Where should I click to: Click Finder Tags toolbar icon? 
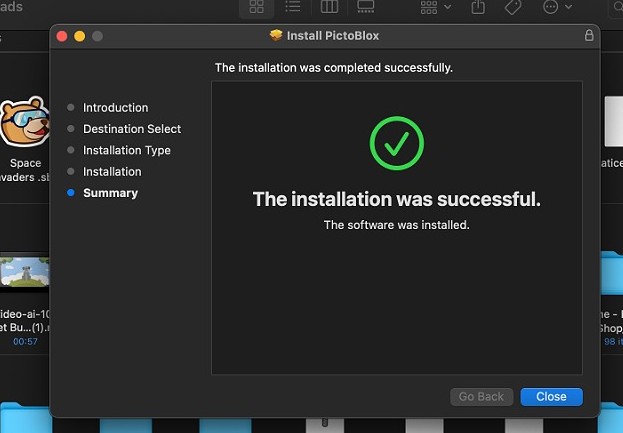(513, 7)
